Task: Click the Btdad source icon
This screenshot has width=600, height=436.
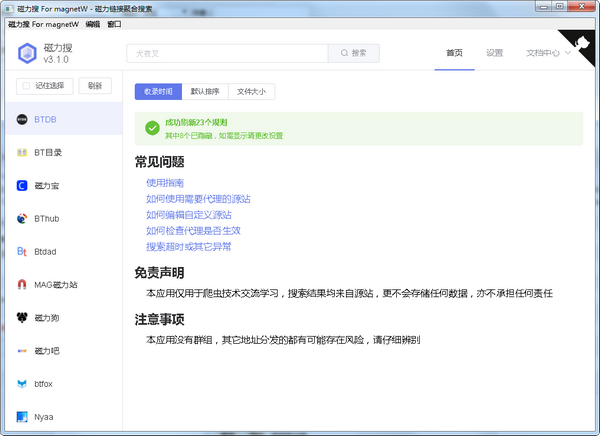Action: (21, 251)
